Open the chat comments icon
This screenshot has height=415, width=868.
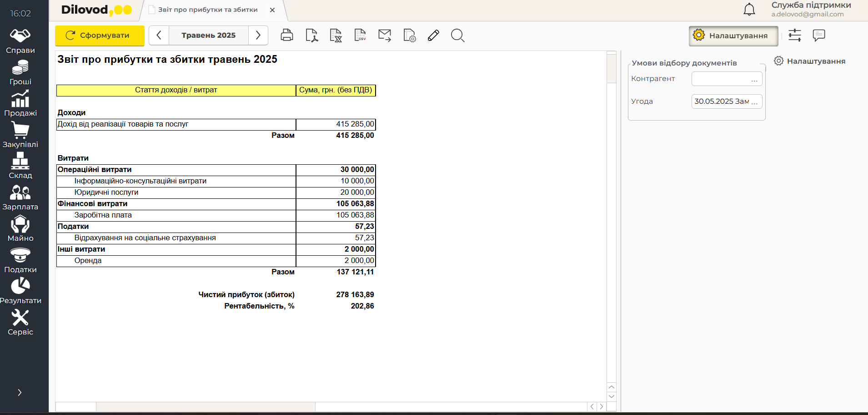click(819, 35)
